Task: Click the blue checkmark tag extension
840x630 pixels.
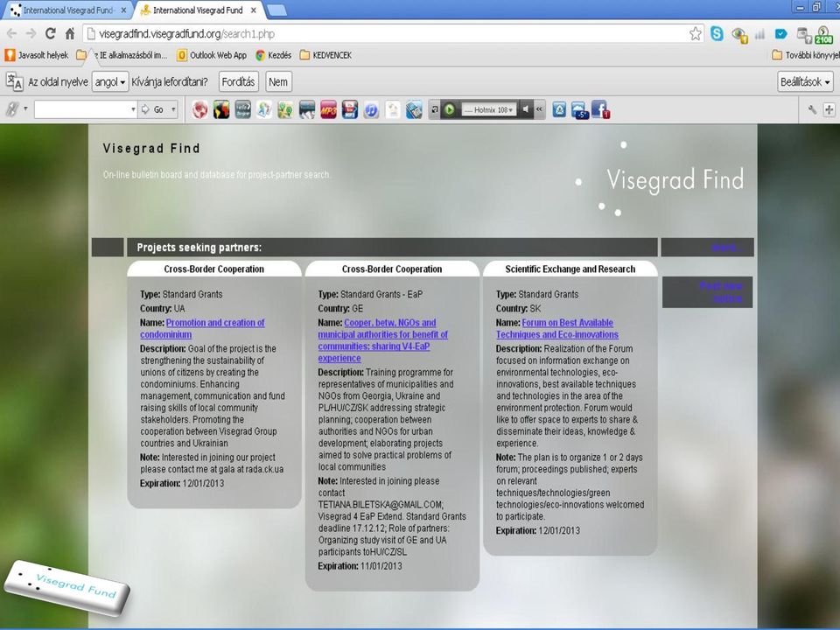Action: pyautogui.click(x=781, y=34)
